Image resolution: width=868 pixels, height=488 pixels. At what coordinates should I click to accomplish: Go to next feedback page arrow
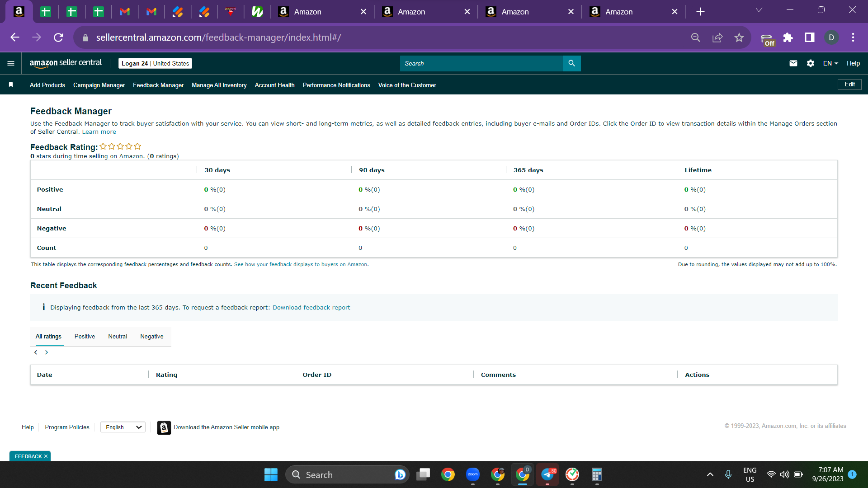click(x=46, y=352)
